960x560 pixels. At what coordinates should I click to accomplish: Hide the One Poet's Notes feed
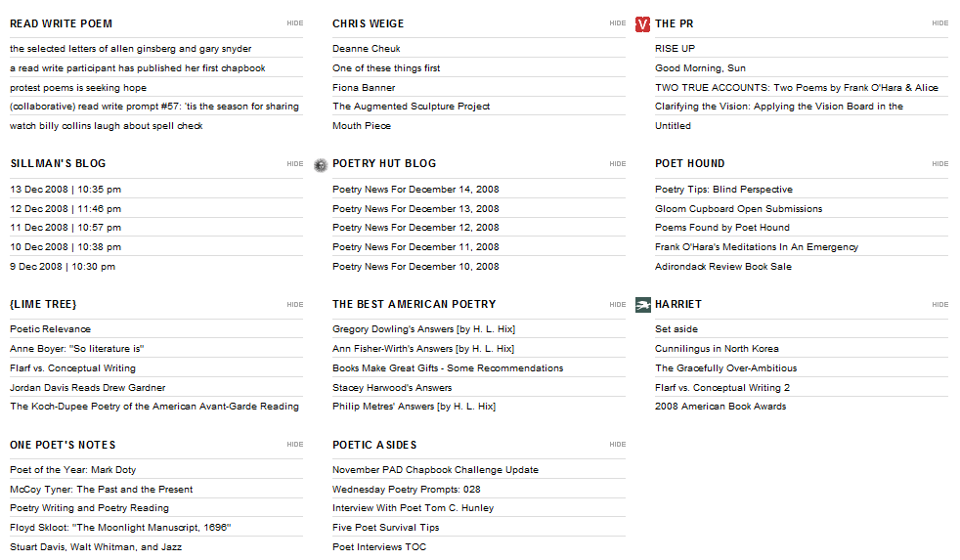pyautogui.click(x=295, y=445)
